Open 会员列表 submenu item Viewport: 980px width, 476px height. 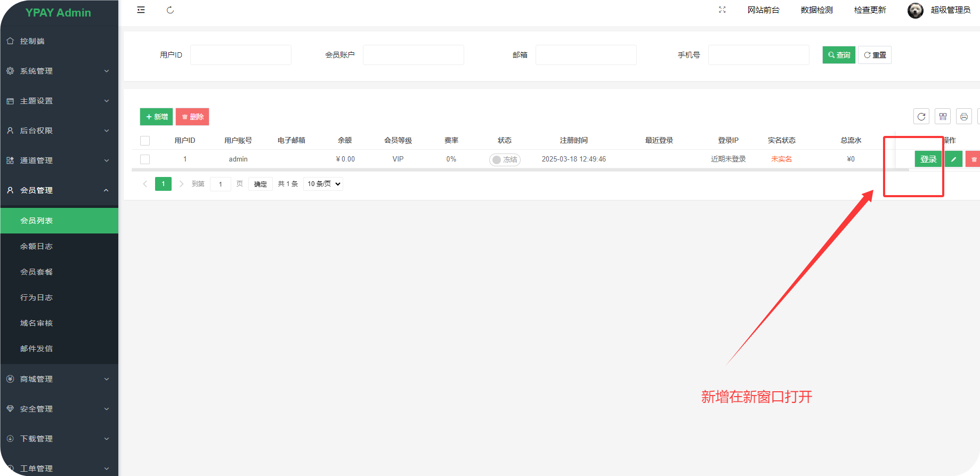59,221
